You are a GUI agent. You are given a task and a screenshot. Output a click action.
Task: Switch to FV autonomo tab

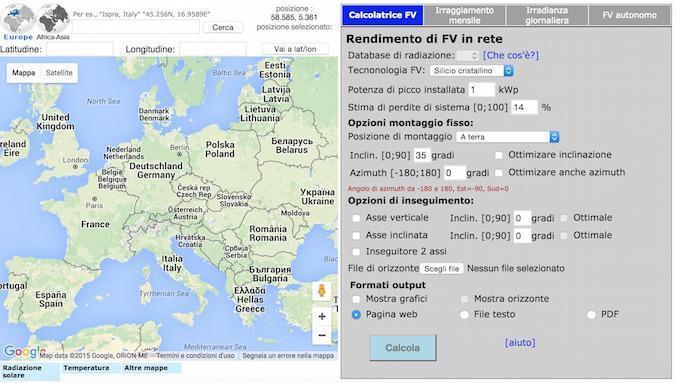coord(629,15)
